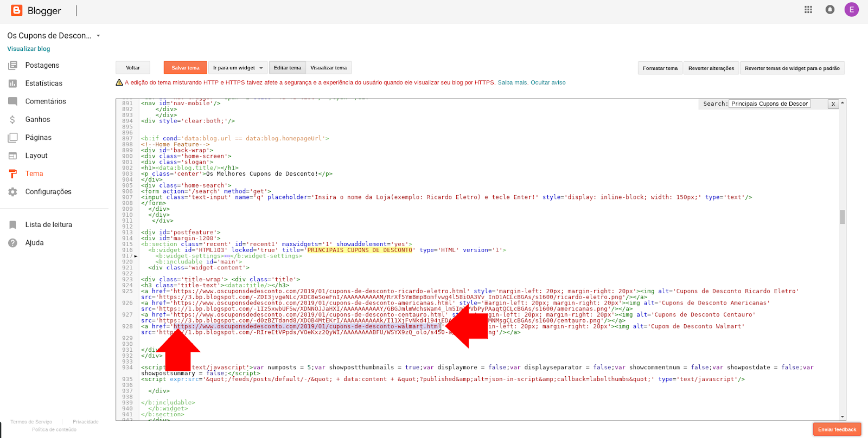Click the '<!--Home Feature-->' comment line
The height and width of the screenshot is (438, 868).
point(175,144)
